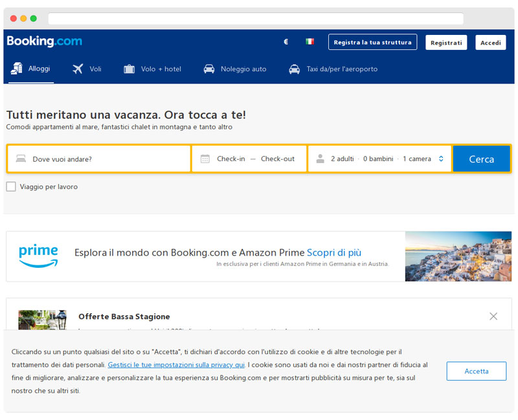The height and width of the screenshot is (420, 518).
Task: Open the Volo + hotel tab
Action: pyautogui.click(x=152, y=69)
